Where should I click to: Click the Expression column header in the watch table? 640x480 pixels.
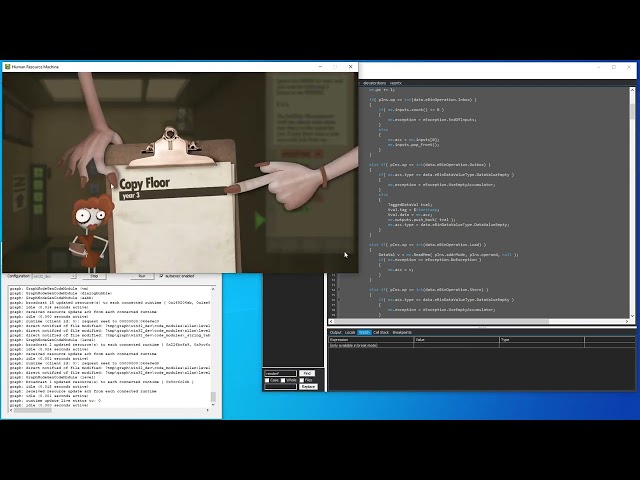(x=371, y=340)
